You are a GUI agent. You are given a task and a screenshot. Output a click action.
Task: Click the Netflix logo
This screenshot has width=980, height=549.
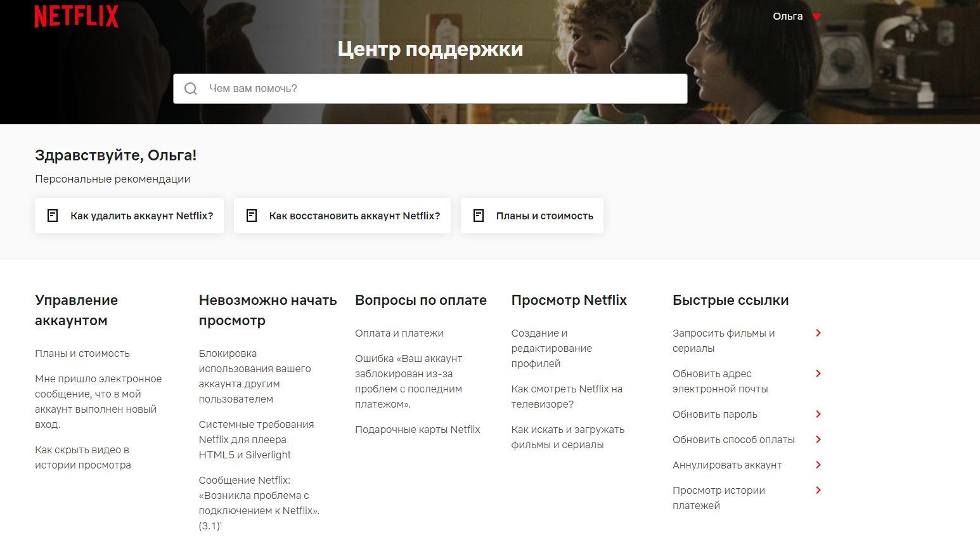pos(77,16)
